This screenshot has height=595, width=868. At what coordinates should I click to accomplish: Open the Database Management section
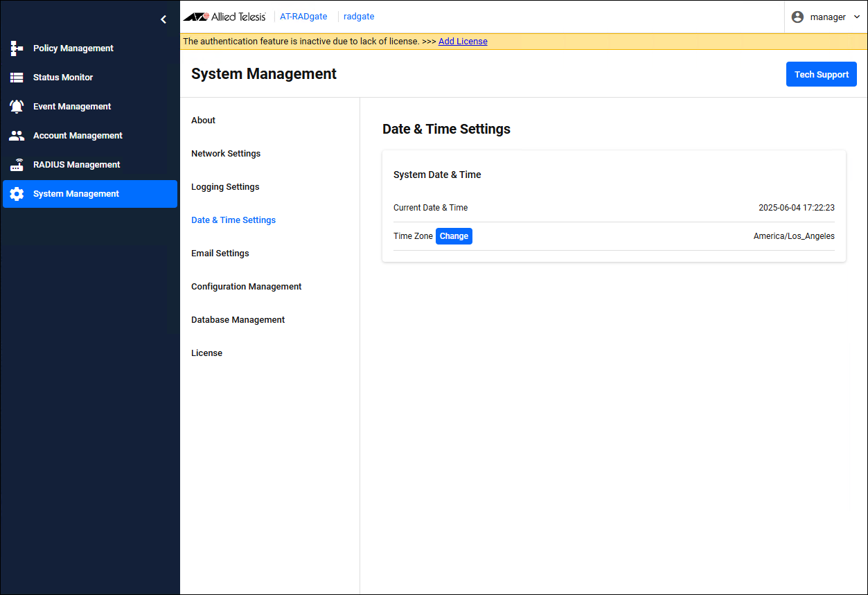[238, 320]
